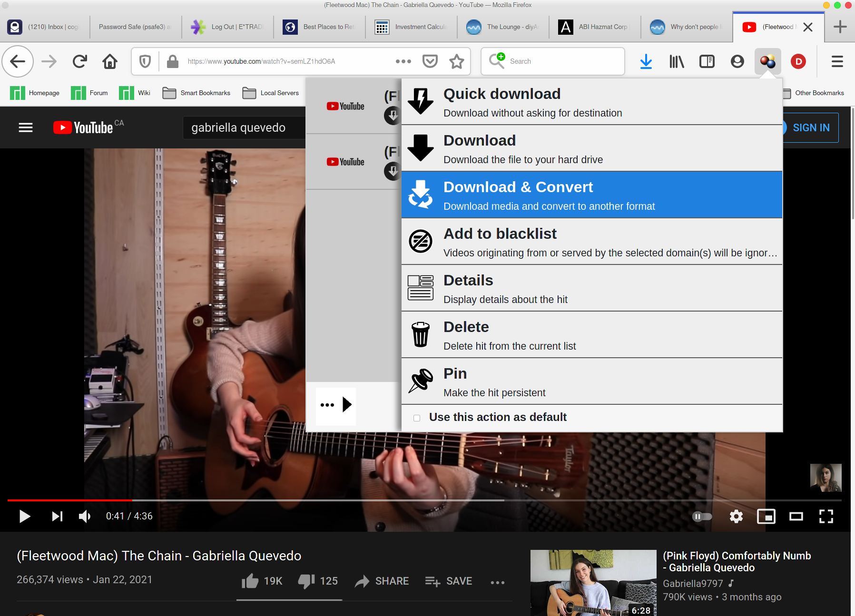Screen dimensions: 855x616
Task: Switch to Log Out E*TRADE tab
Action: pyautogui.click(x=227, y=27)
